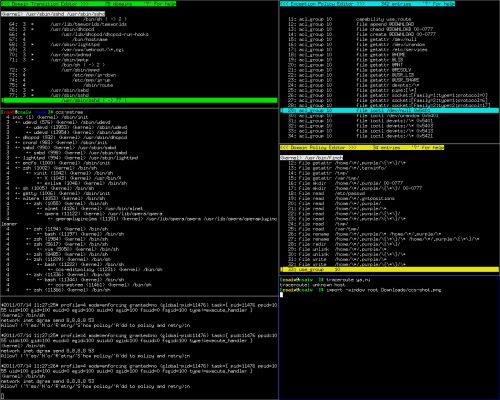Select row 67 /bin/hostname
The image size is (500, 400).
(x=58, y=39)
